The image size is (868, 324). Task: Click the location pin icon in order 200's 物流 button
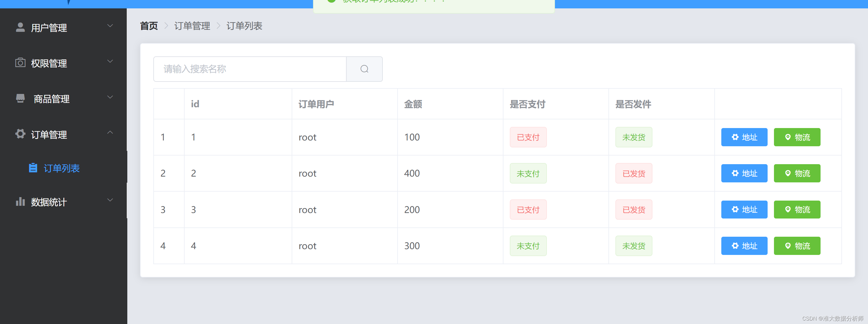pos(788,210)
